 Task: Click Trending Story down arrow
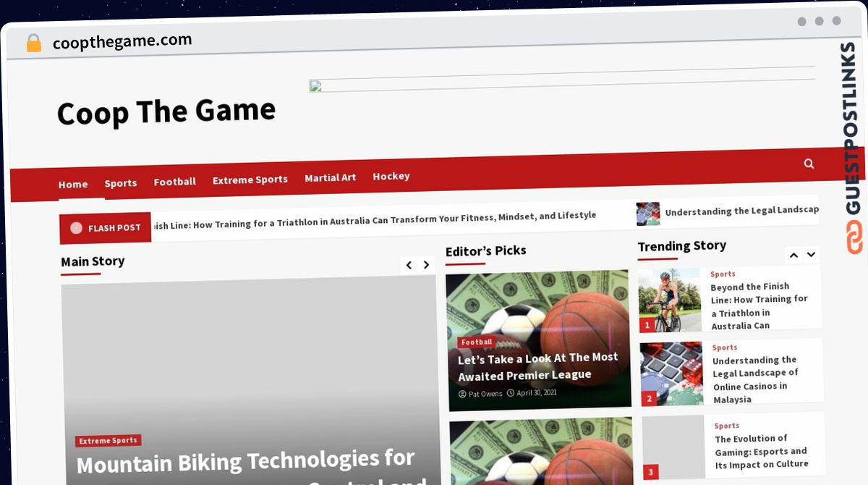tap(811, 254)
